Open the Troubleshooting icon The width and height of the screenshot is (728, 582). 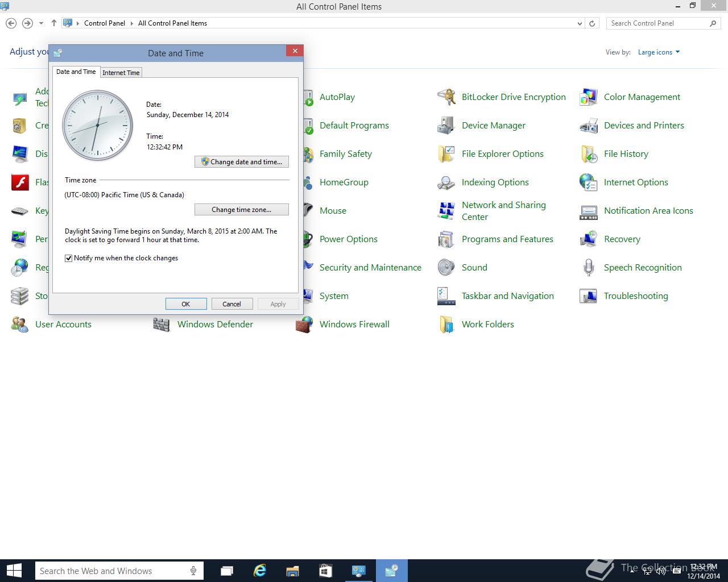click(x=589, y=296)
